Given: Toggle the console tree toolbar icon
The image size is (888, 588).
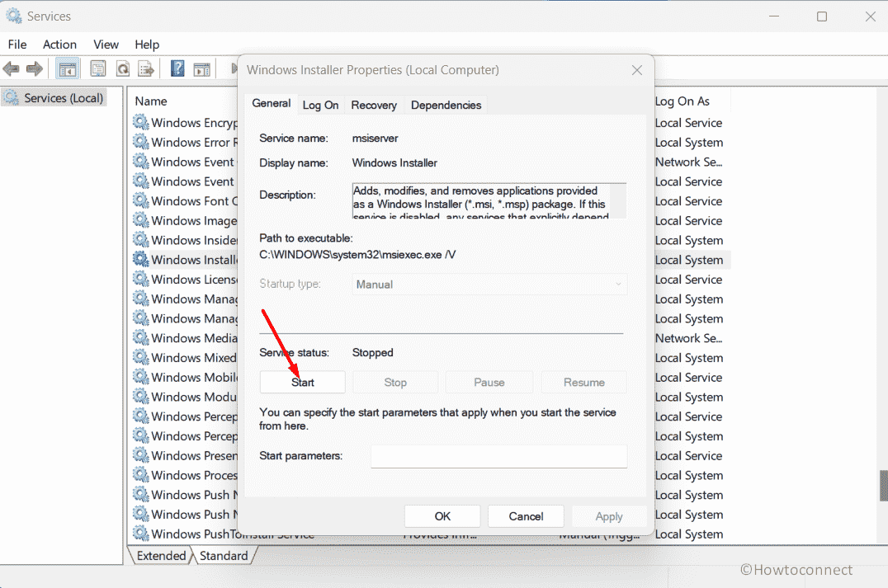Looking at the screenshot, I should coord(68,69).
